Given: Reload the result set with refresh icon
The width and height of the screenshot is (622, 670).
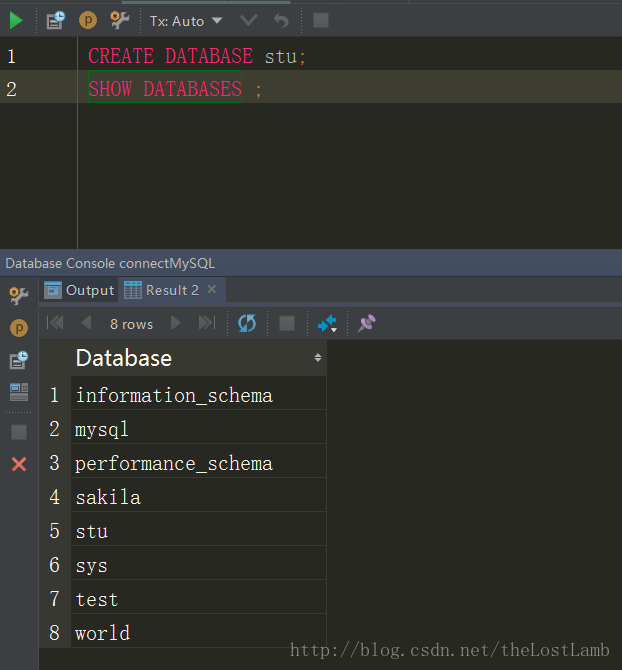Looking at the screenshot, I should [x=247, y=323].
